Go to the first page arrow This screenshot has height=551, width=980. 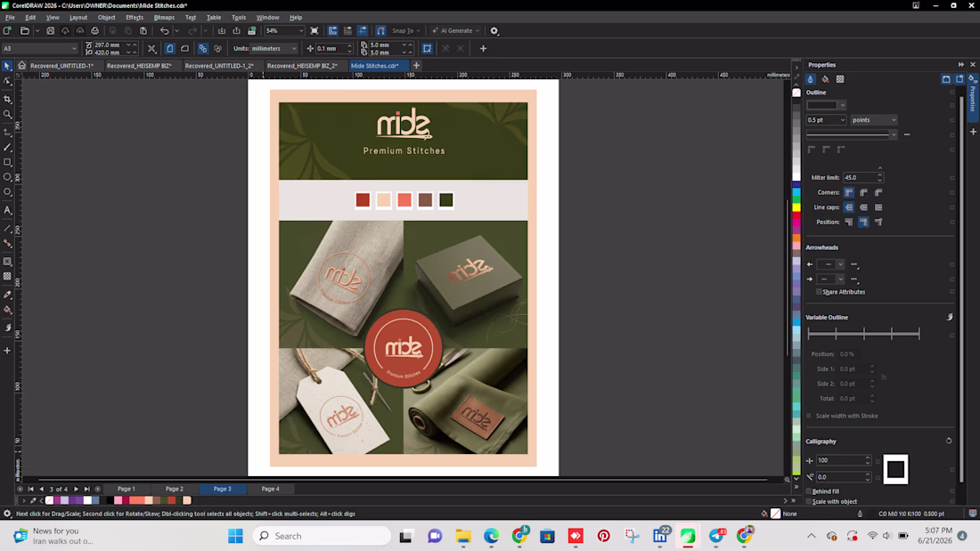click(x=30, y=490)
